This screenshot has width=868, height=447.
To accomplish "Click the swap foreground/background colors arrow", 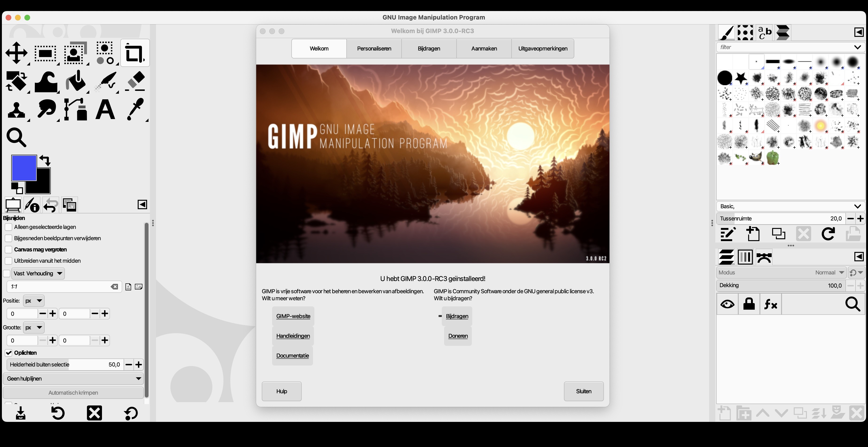I will tap(45, 160).
